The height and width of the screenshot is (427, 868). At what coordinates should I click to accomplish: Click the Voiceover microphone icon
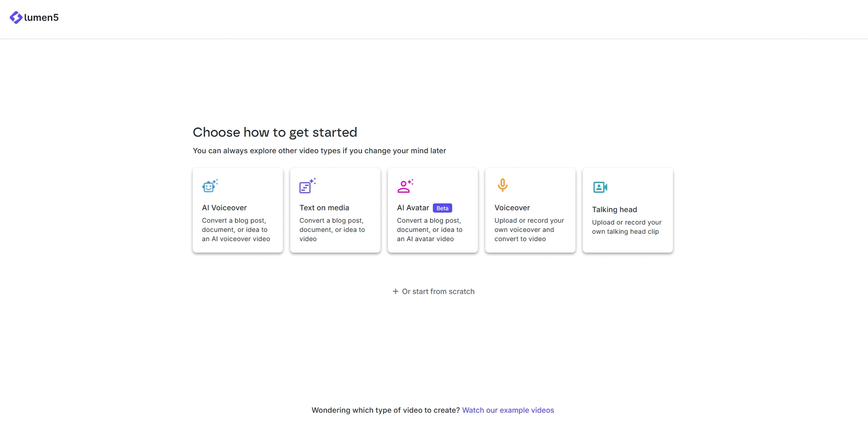(x=503, y=185)
